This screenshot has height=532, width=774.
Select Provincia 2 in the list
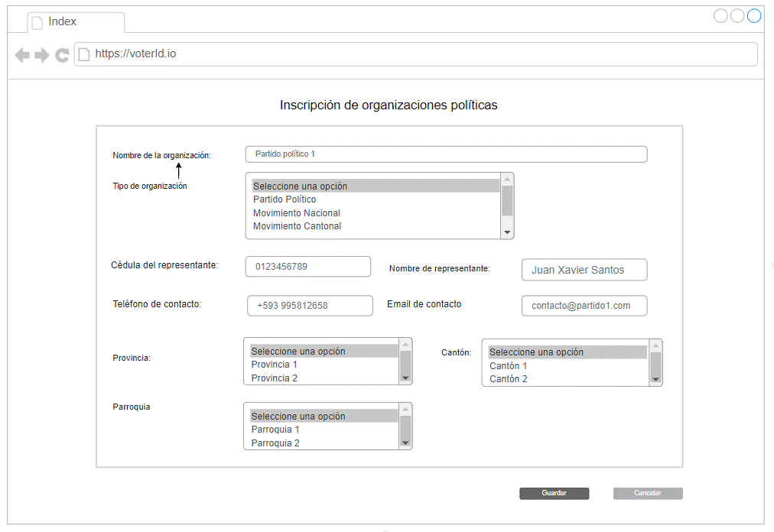324,378
